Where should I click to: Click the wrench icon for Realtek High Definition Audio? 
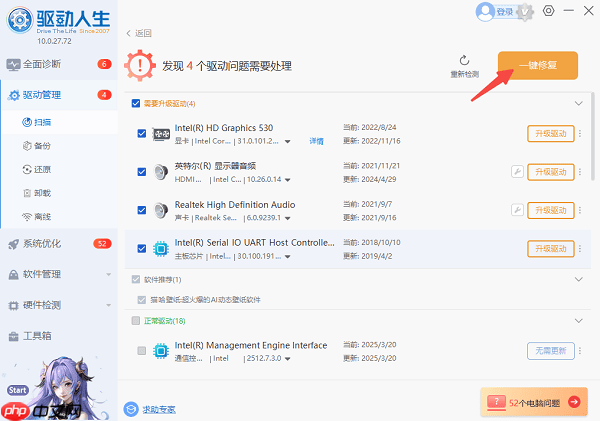(517, 210)
